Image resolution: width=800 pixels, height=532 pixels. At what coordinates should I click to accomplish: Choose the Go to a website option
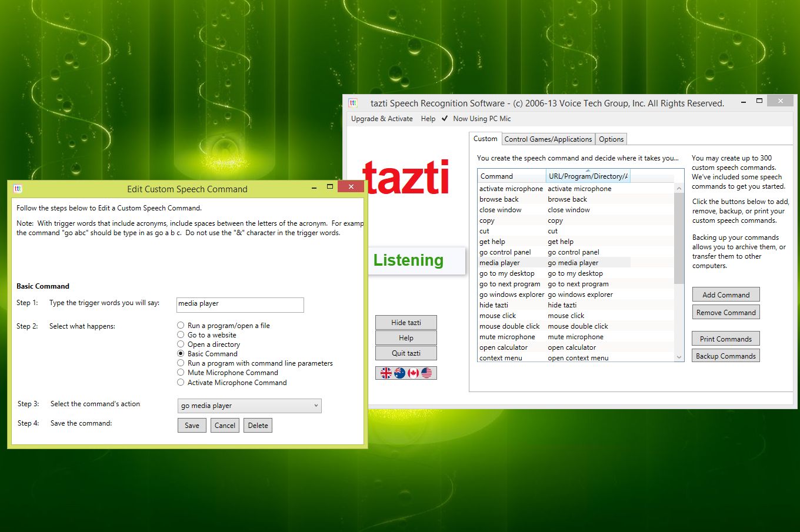pos(181,334)
